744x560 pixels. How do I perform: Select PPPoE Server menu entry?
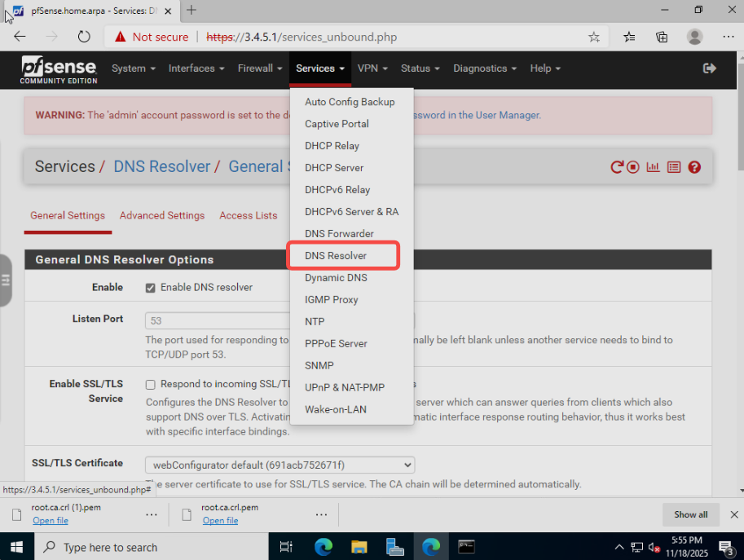[351, 344]
